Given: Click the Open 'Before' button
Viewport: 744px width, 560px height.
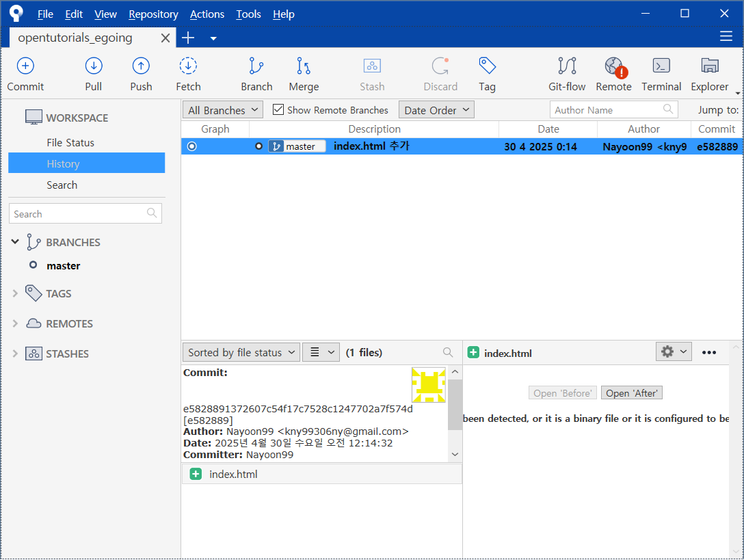Looking at the screenshot, I should [562, 393].
